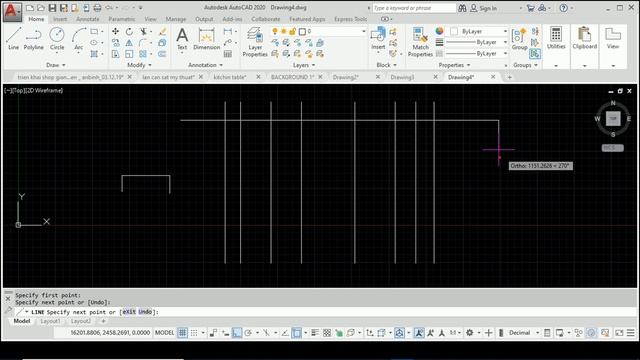Click the keyword search input field
Viewport: 640px width, 360px height.
click(414, 8)
